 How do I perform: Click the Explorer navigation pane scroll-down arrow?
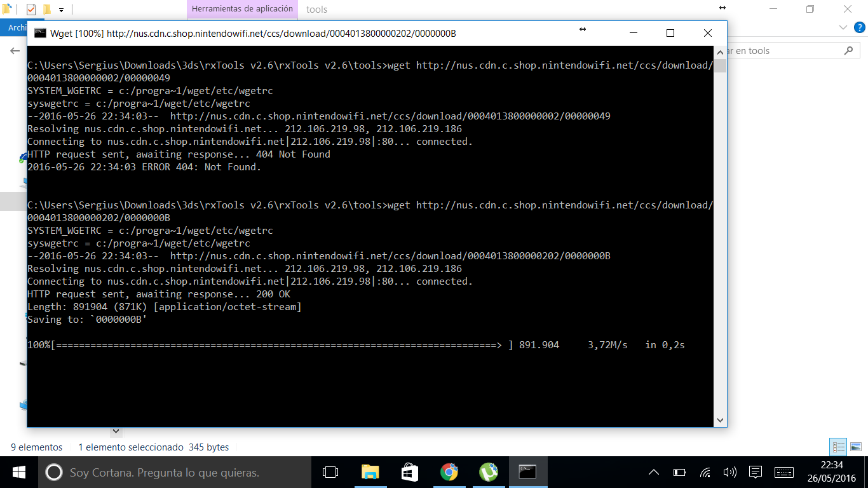(x=116, y=431)
